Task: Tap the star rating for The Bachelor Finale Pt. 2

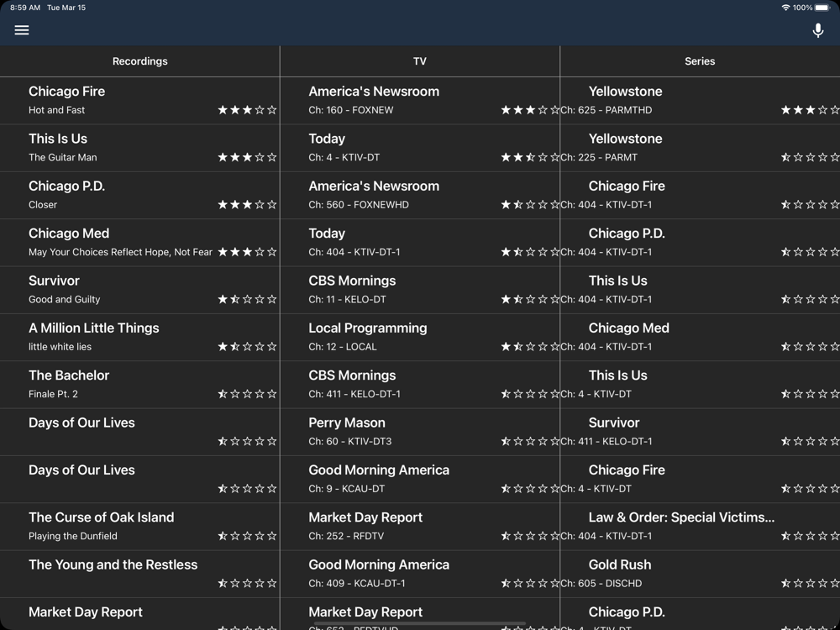Action: (x=247, y=394)
